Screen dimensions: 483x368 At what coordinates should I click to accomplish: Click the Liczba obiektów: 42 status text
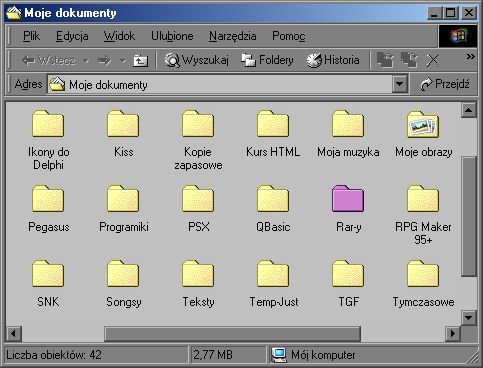click(x=54, y=354)
